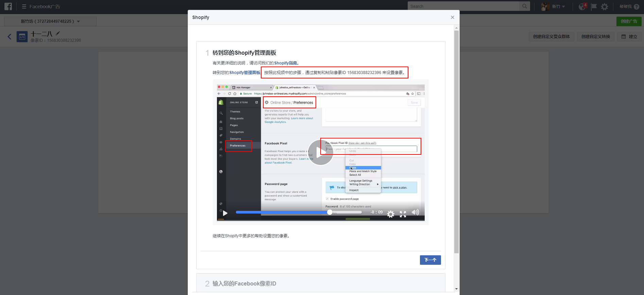Mute the video volume speaker

[x=415, y=213]
